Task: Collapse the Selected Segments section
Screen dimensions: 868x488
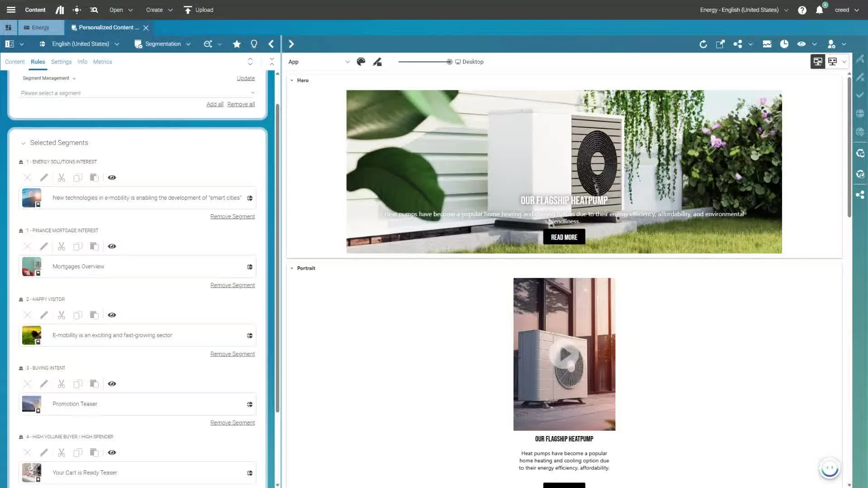Action: pyautogui.click(x=24, y=143)
